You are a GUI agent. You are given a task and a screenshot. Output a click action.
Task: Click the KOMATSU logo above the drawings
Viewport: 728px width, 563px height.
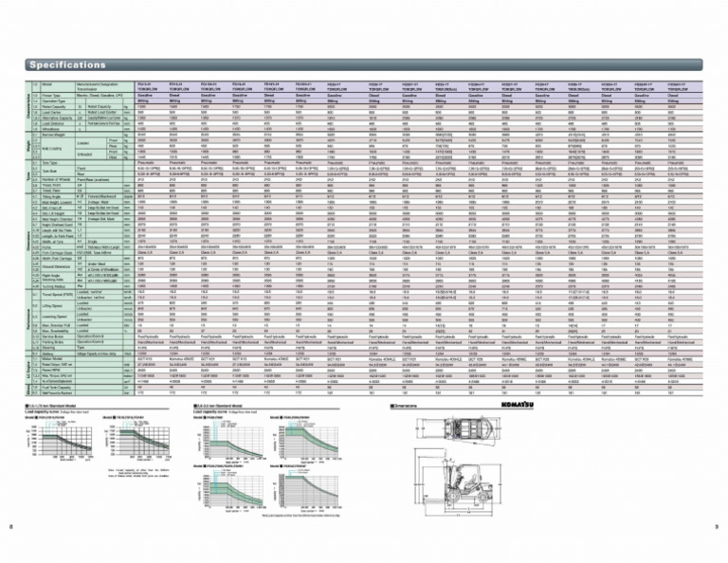[518, 406]
